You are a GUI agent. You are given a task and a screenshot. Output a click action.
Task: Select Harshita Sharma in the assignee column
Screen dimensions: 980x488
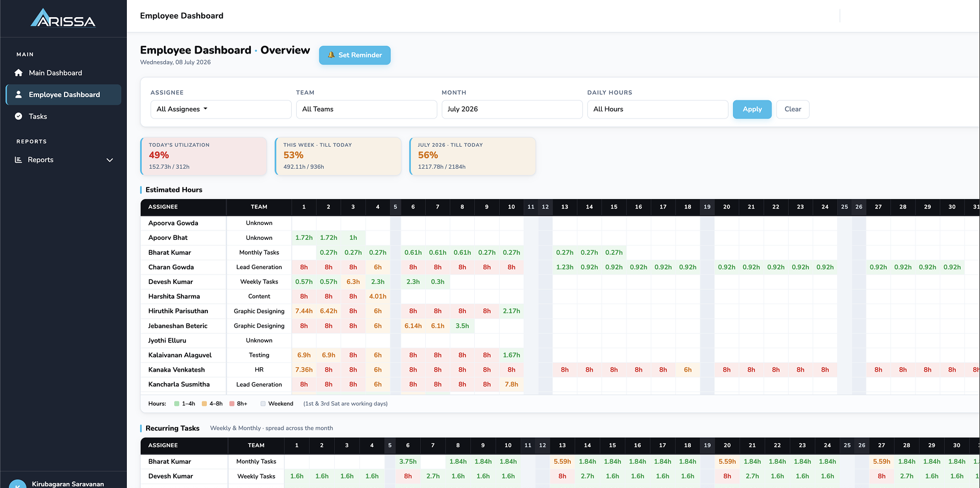pos(174,297)
